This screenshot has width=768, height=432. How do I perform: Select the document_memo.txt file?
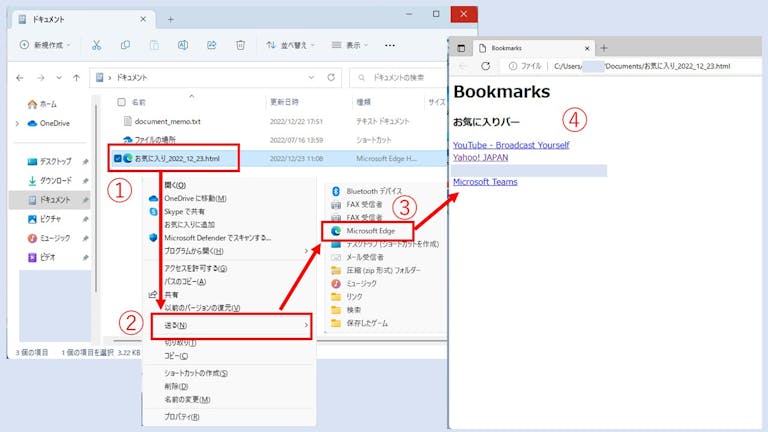(168, 121)
